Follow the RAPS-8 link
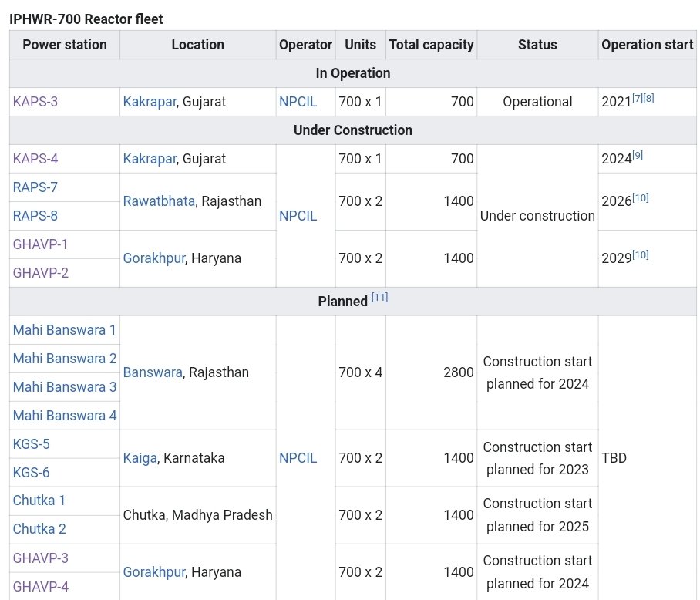 coord(35,216)
